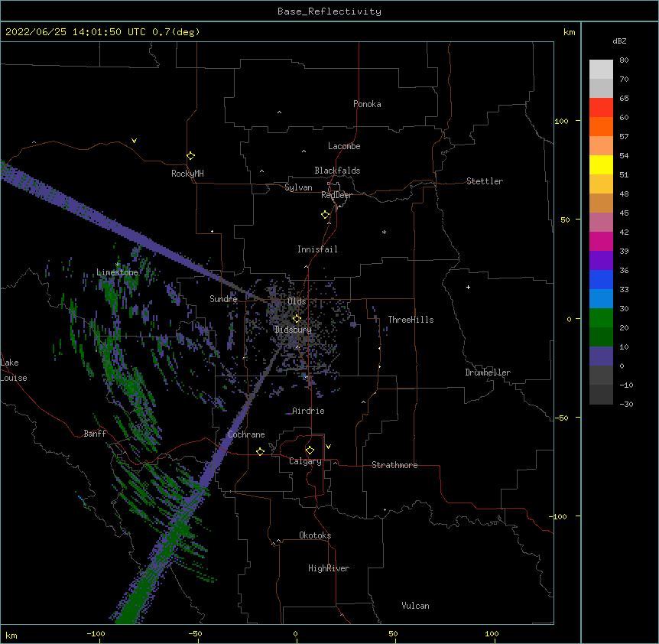The image size is (659, 644).
Task: Pick the orange 57-60 dBZ legend color
Action: click(601, 126)
